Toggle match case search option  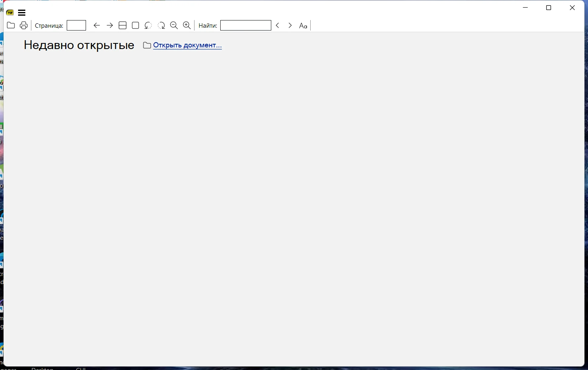coord(303,26)
